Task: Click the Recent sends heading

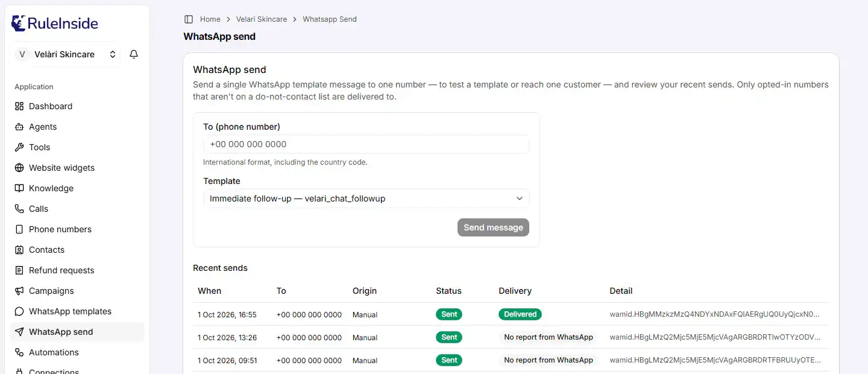Action: pos(220,268)
